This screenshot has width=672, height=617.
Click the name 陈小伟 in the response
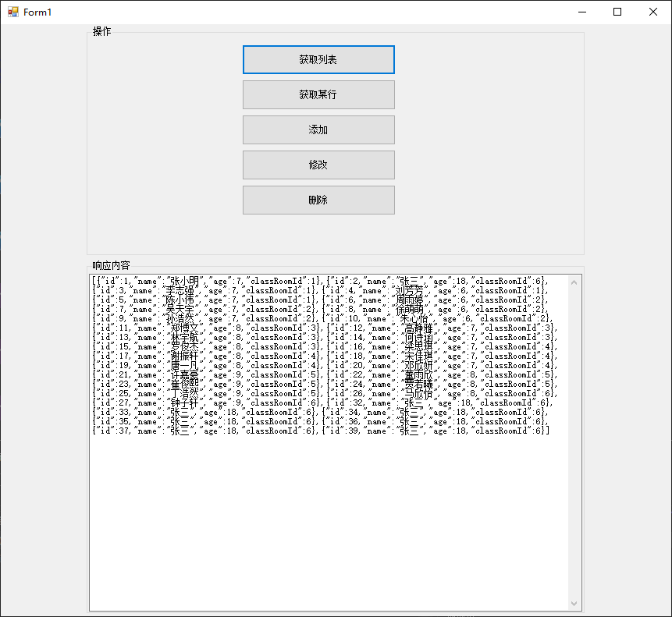pos(180,300)
